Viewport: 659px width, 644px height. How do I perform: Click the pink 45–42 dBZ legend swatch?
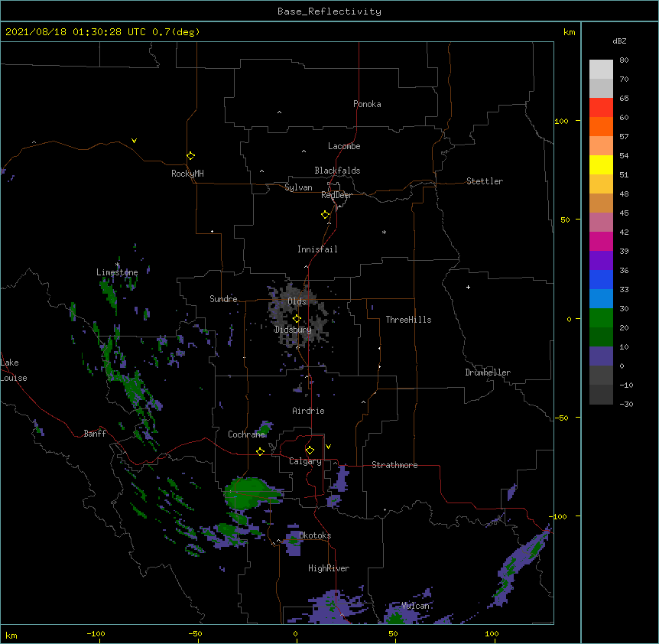[601, 222]
